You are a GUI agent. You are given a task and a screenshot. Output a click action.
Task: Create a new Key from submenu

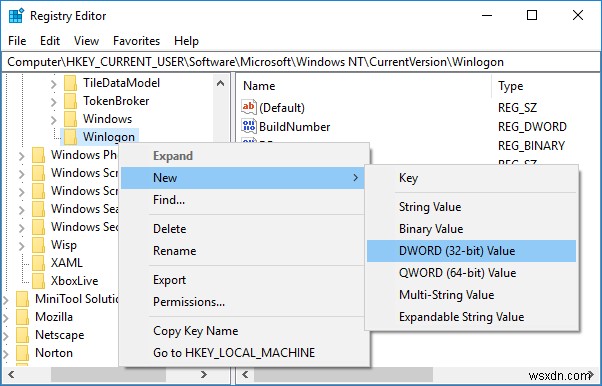(x=471, y=178)
